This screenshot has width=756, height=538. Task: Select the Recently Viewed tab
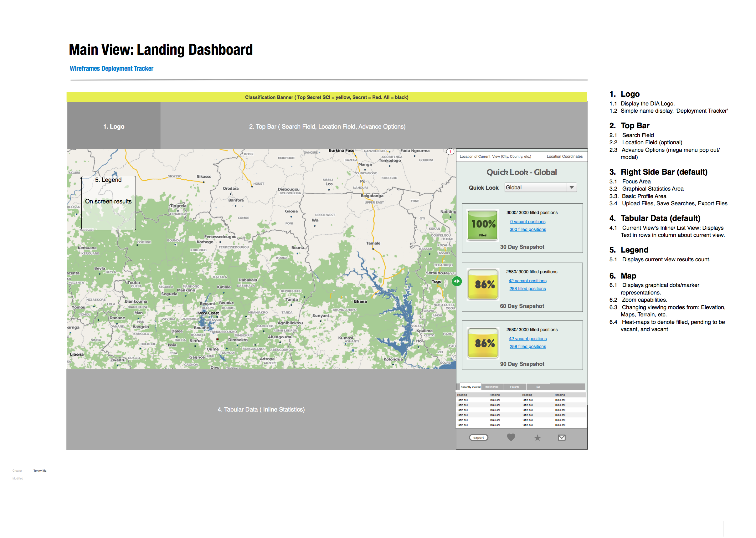[470, 387]
